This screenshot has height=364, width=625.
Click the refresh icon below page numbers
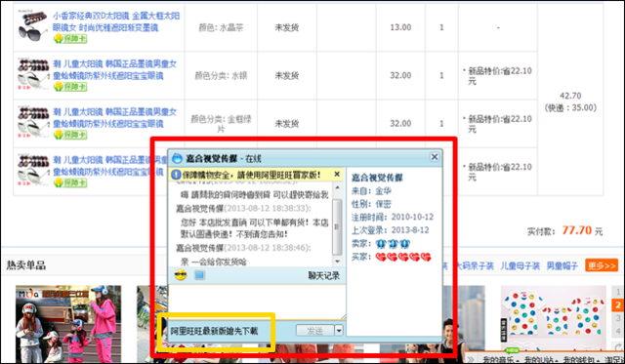tap(618, 346)
